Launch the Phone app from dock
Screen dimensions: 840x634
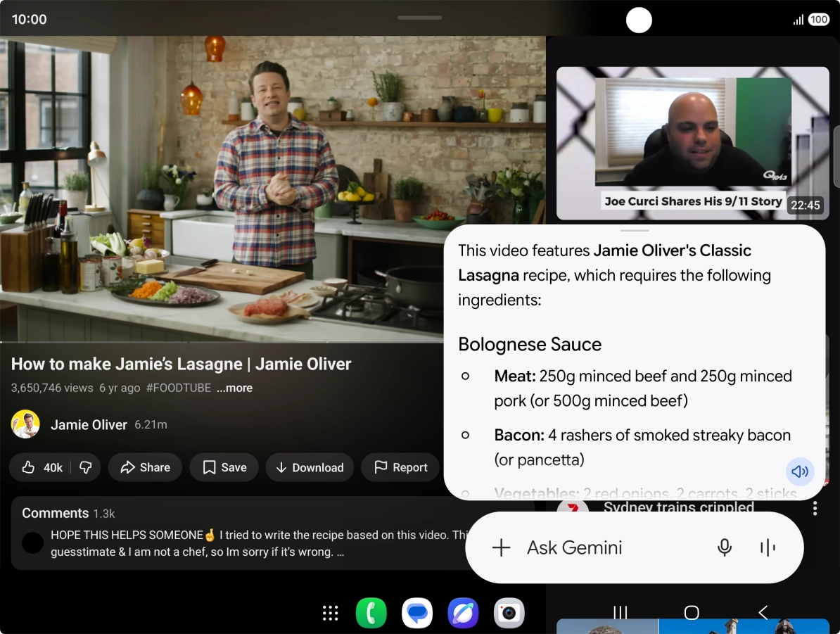pyautogui.click(x=371, y=613)
